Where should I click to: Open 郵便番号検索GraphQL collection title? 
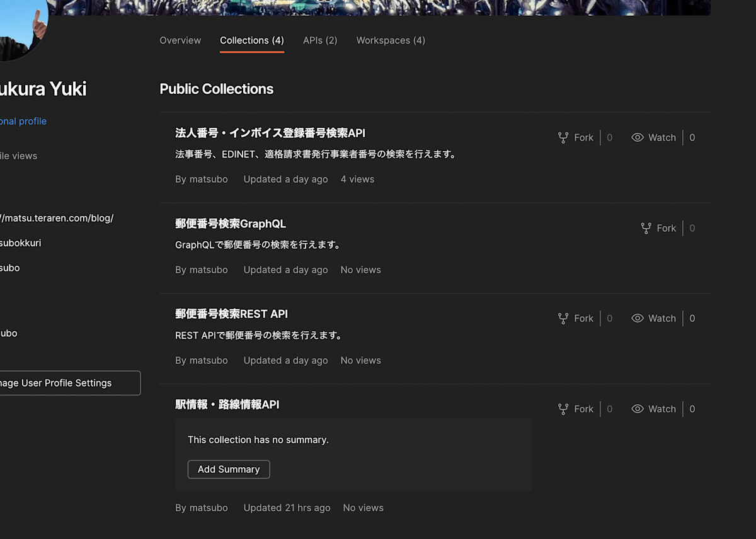pyautogui.click(x=231, y=224)
